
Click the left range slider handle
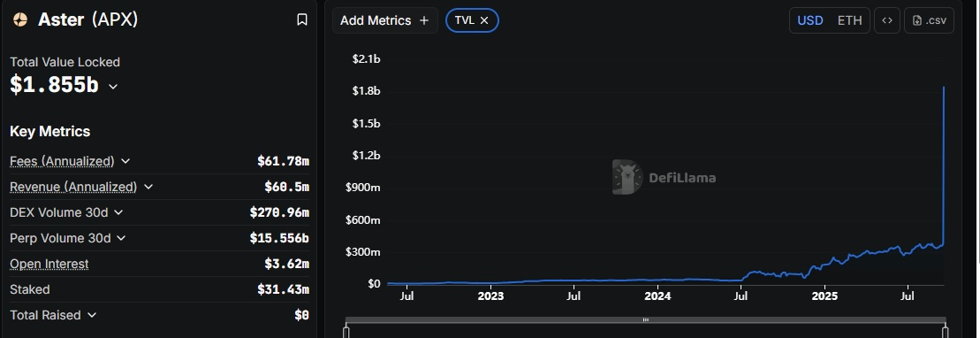coord(346,331)
